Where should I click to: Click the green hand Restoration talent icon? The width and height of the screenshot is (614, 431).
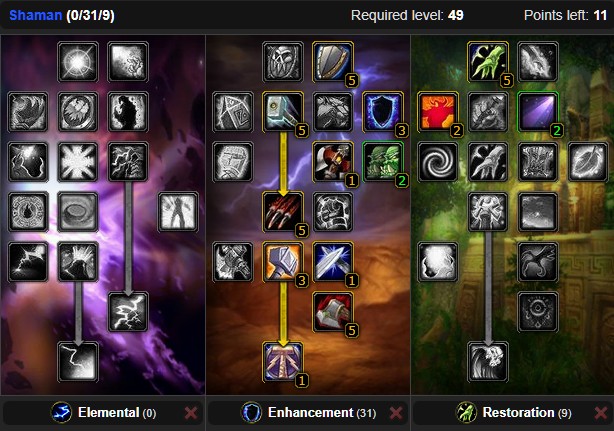pyautogui.click(x=488, y=62)
